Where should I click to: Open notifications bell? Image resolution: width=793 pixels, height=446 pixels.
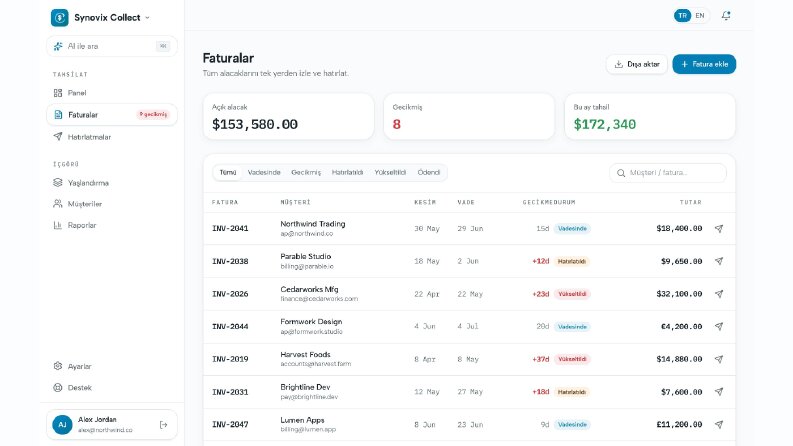(x=726, y=16)
